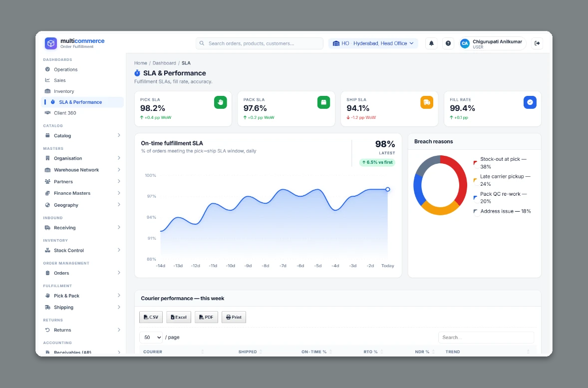Screen dimensions: 588x388
Task: Open the rows per page dropdown
Action: coord(151,338)
